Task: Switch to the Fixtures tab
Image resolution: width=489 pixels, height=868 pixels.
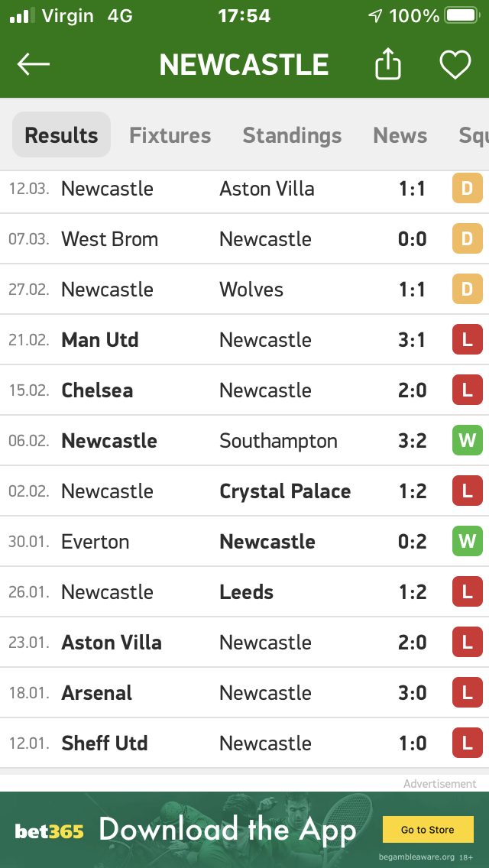Action: pyautogui.click(x=170, y=135)
